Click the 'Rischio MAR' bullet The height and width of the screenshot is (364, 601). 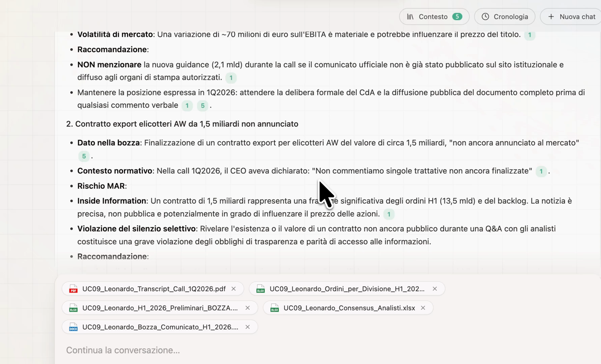click(102, 186)
